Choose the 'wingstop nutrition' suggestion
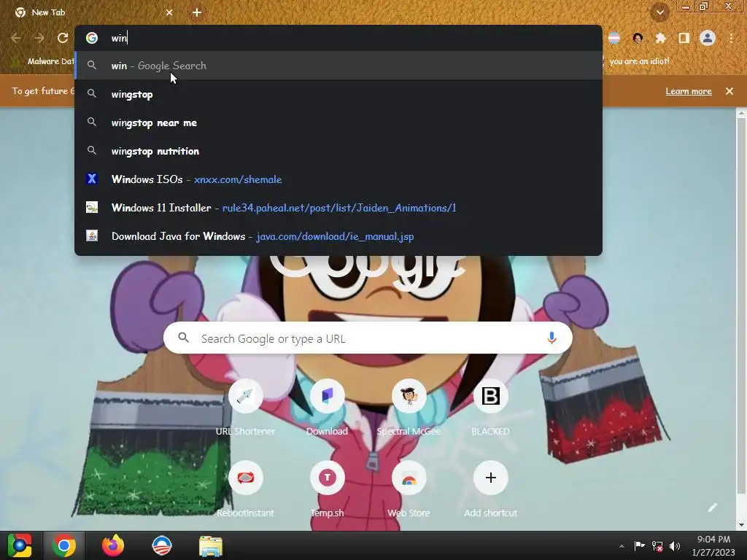The width and height of the screenshot is (747, 560). pos(338,151)
